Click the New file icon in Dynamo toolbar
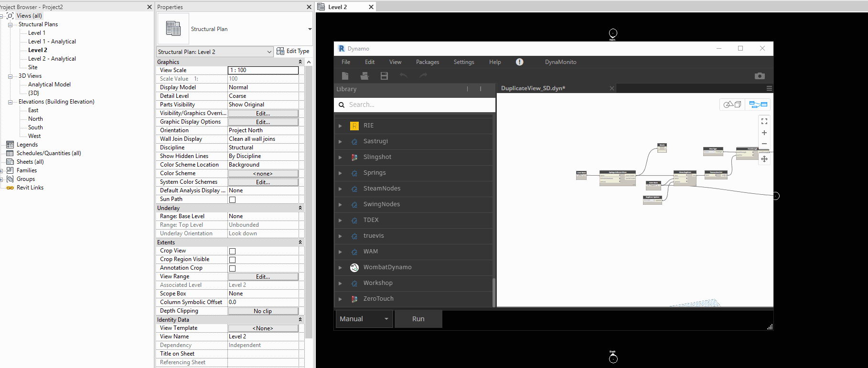The width and height of the screenshot is (868, 368). pos(345,76)
